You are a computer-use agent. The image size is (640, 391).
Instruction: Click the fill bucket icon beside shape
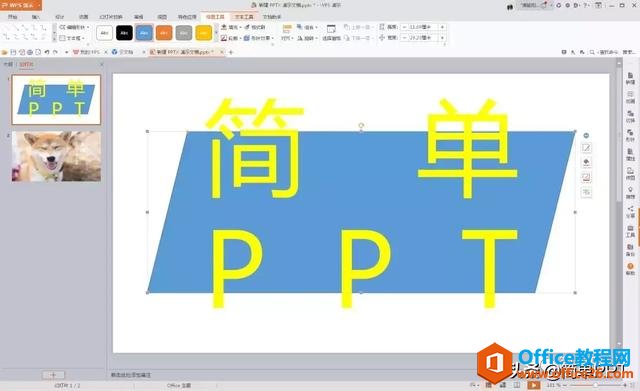(x=586, y=162)
